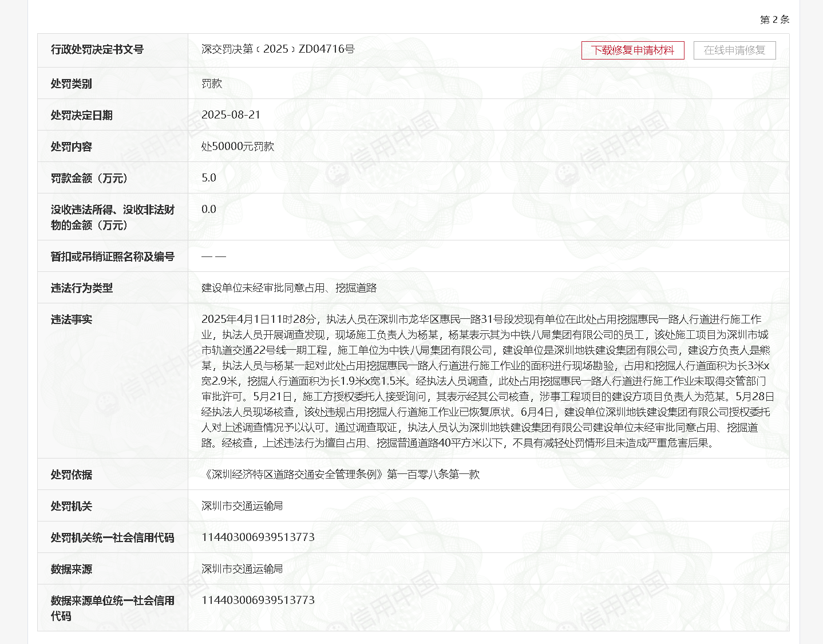Click the 处罚决定日期 label

[82, 115]
